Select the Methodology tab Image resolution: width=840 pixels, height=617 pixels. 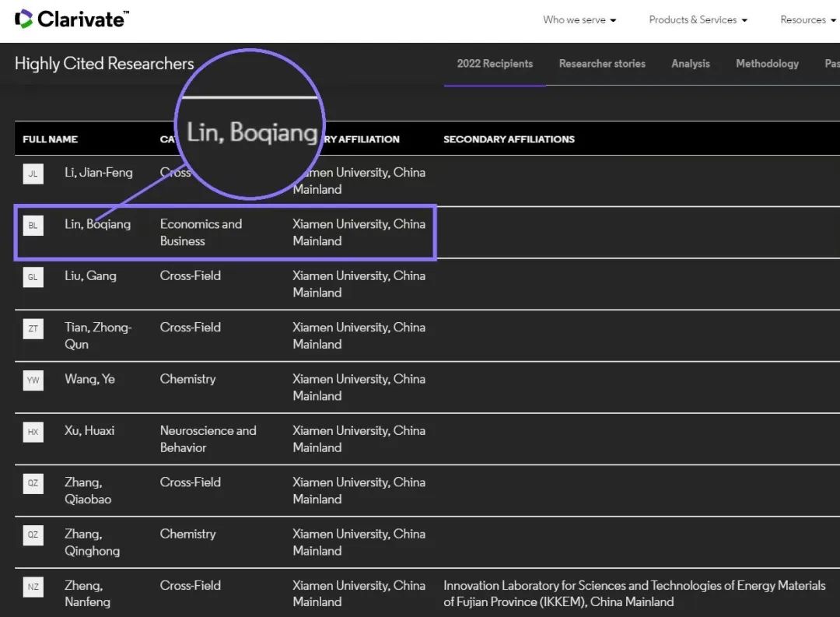pyautogui.click(x=767, y=64)
